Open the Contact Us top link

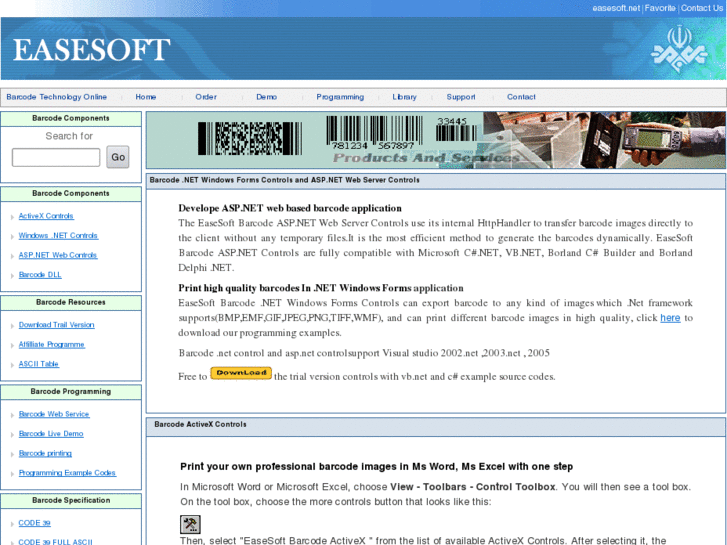701,8
